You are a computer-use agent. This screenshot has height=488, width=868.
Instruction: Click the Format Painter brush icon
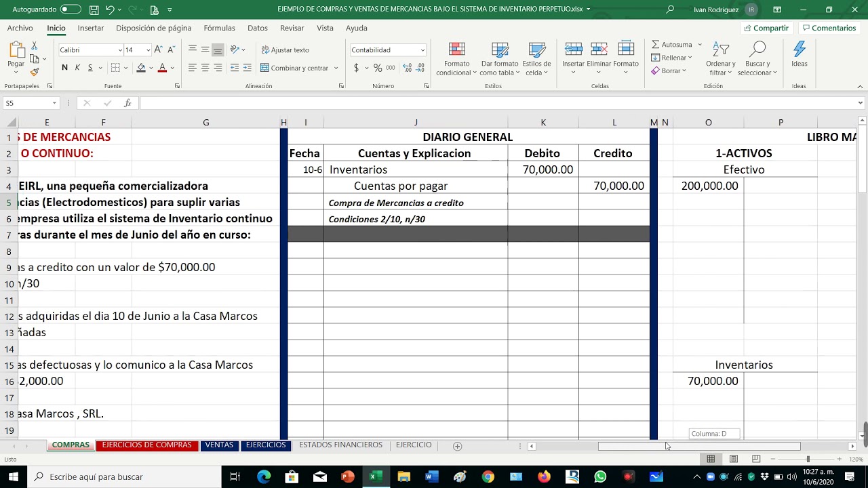35,72
